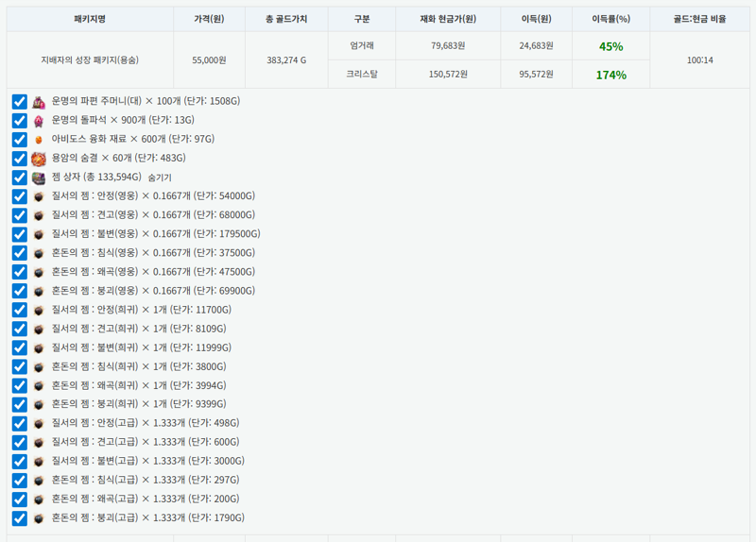Click the 150,572원 cash value cell
Viewport: 756px width, 542px height.
tap(448, 75)
